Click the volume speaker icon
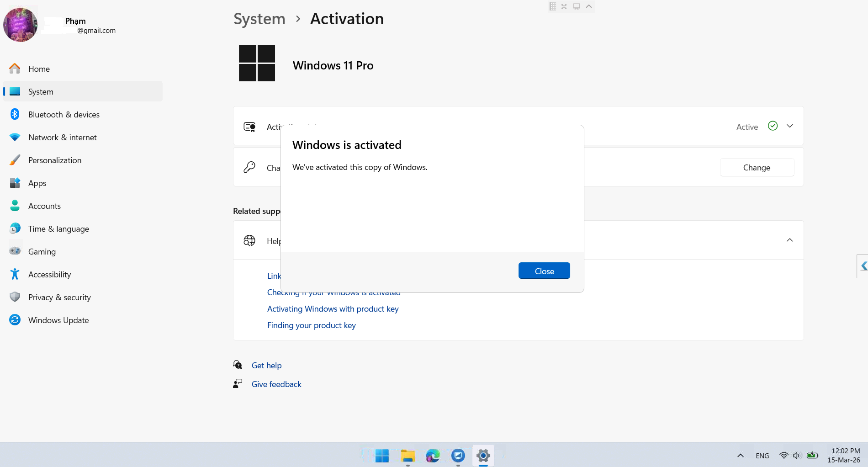 pyautogui.click(x=797, y=455)
